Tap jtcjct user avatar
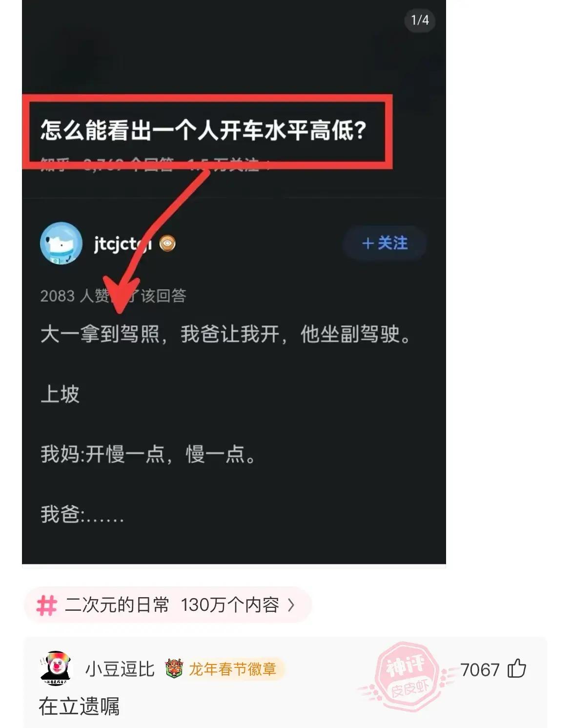 [x=61, y=243]
